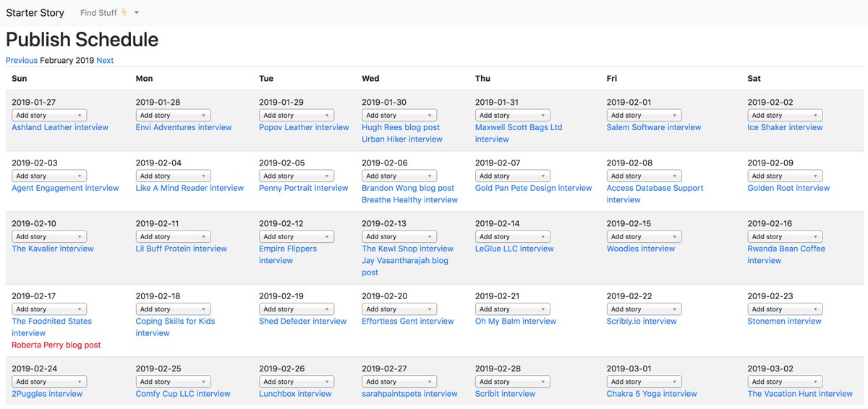The height and width of the screenshot is (409, 868).
Task: Open sarahpaintspets interview
Action: tap(409, 394)
